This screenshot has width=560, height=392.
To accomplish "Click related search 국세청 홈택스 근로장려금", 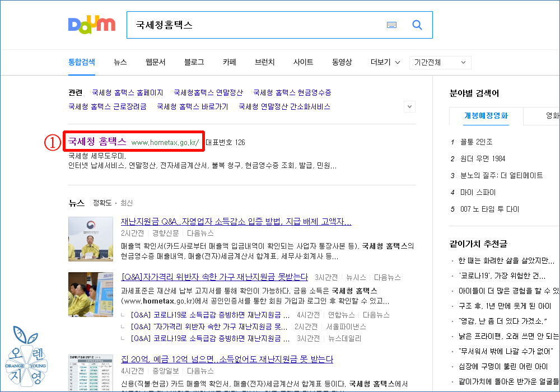I will (x=107, y=106).
